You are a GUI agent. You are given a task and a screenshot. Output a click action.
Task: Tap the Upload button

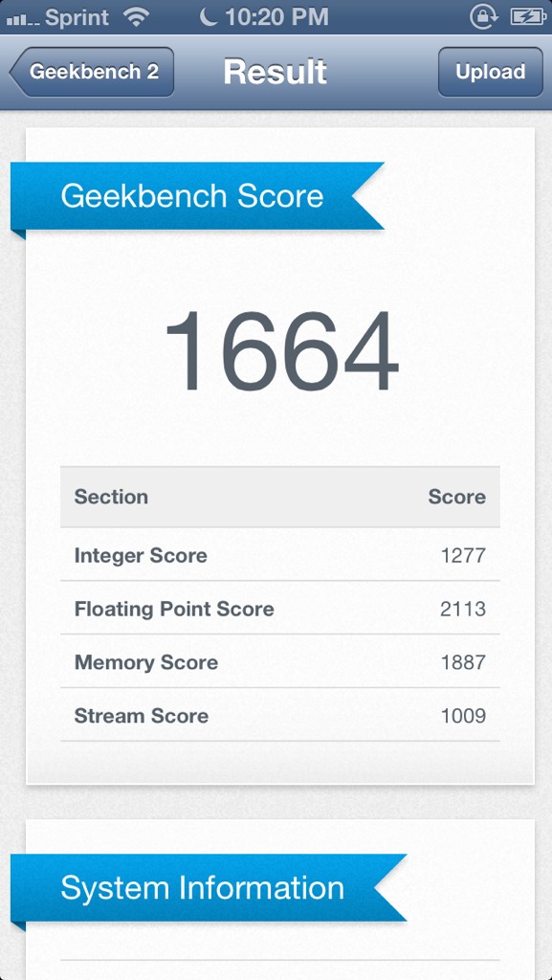coord(490,72)
